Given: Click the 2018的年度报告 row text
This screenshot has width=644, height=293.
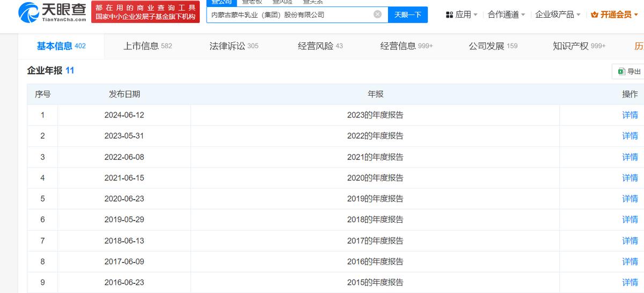Looking at the screenshot, I should pos(375,219).
